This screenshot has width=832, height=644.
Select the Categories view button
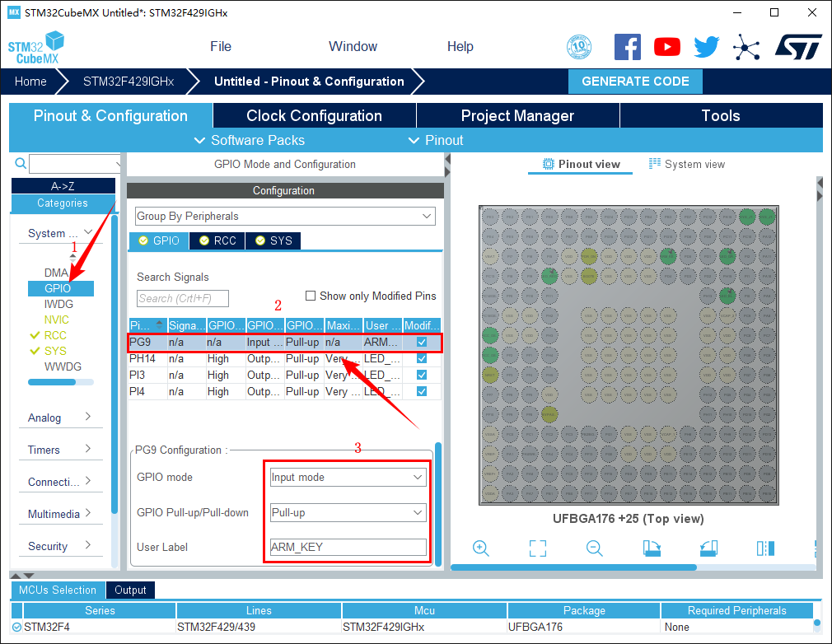63,203
